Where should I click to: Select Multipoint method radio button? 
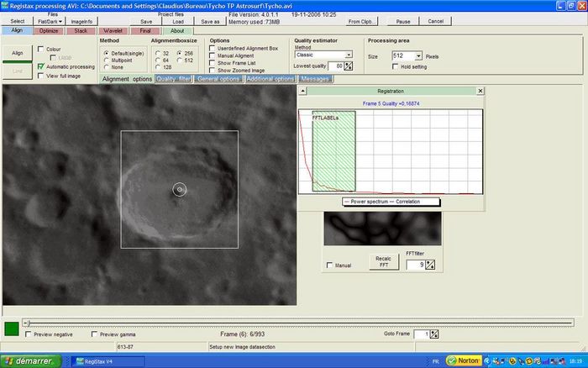coord(107,60)
